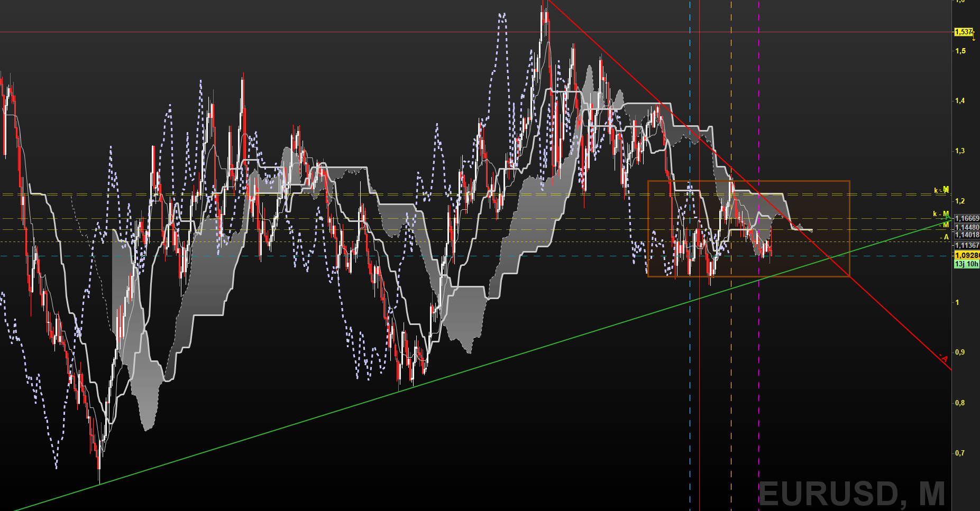This screenshot has height=511, width=980.
Task: Click the green 13j 10h countdown label
Action: [x=967, y=264]
